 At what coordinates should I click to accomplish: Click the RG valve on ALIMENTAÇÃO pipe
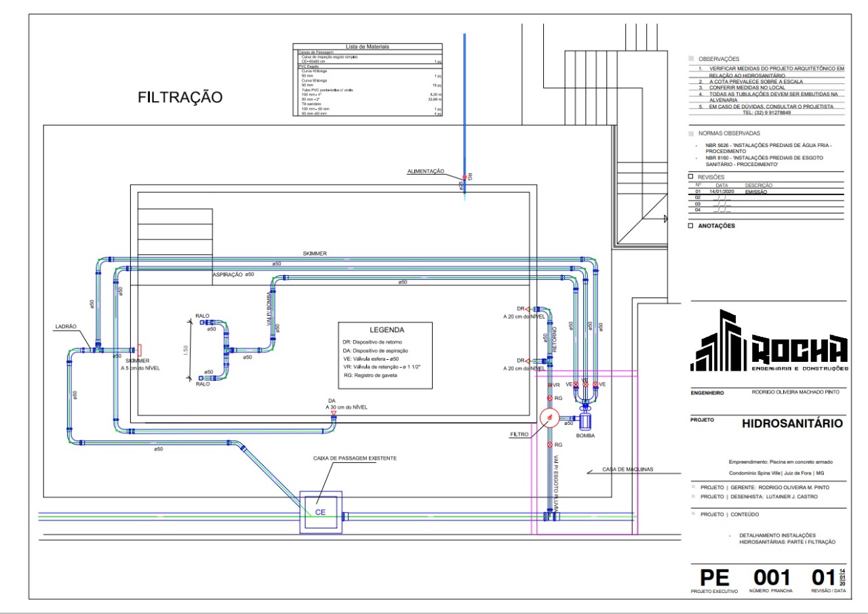(x=465, y=177)
